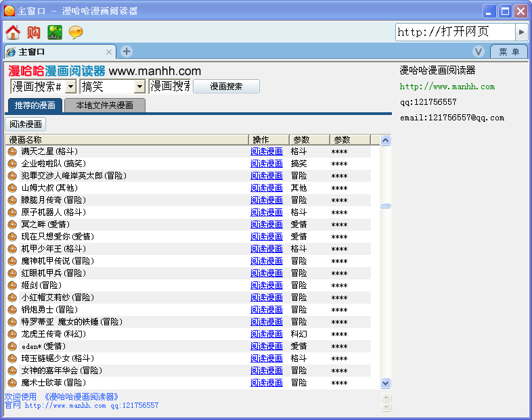Screen dimensions: 532x420
Task: Click the 漫画搜索 keyword text field
Action: [170, 86]
